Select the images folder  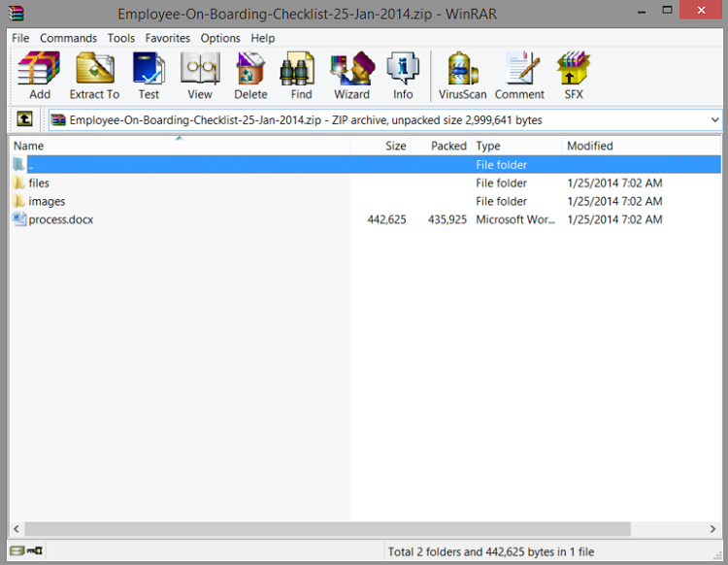point(47,201)
